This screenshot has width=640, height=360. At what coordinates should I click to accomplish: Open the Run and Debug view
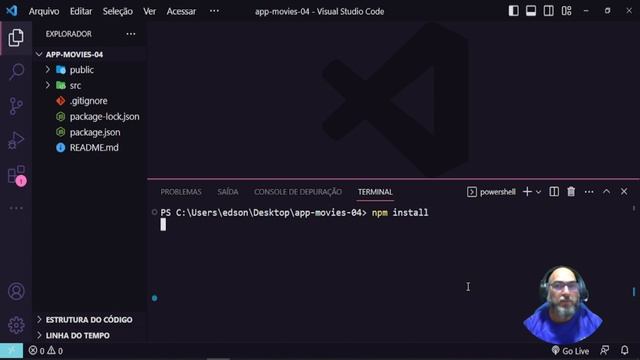pos(16,140)
